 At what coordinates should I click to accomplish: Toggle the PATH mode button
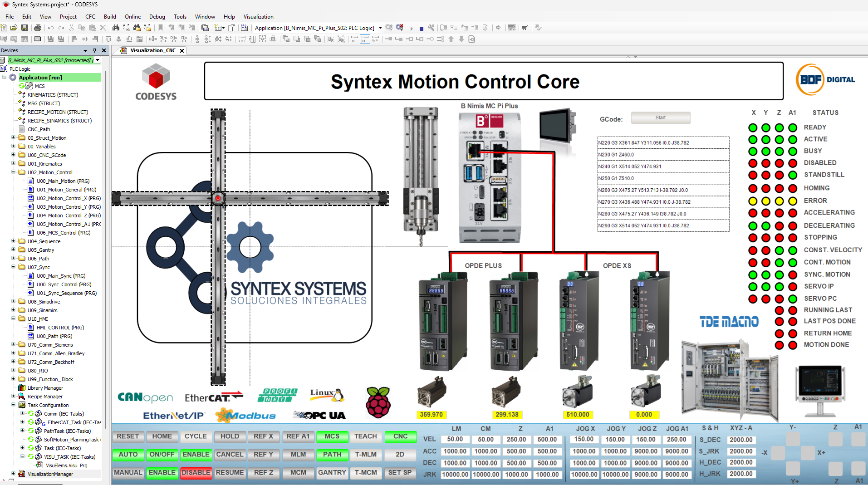(332, 455)
